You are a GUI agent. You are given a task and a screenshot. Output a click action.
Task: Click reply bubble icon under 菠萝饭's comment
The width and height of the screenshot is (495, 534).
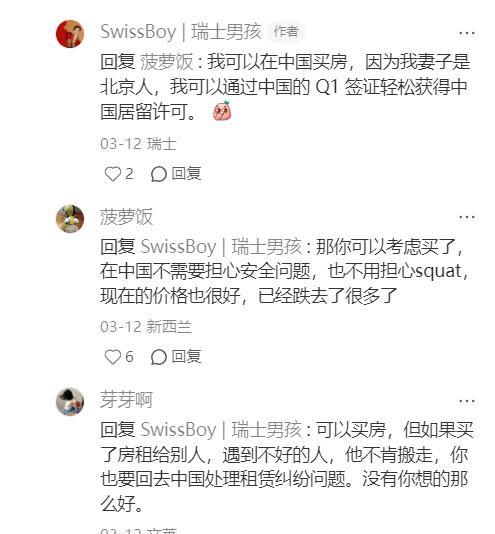click(159, 357)
